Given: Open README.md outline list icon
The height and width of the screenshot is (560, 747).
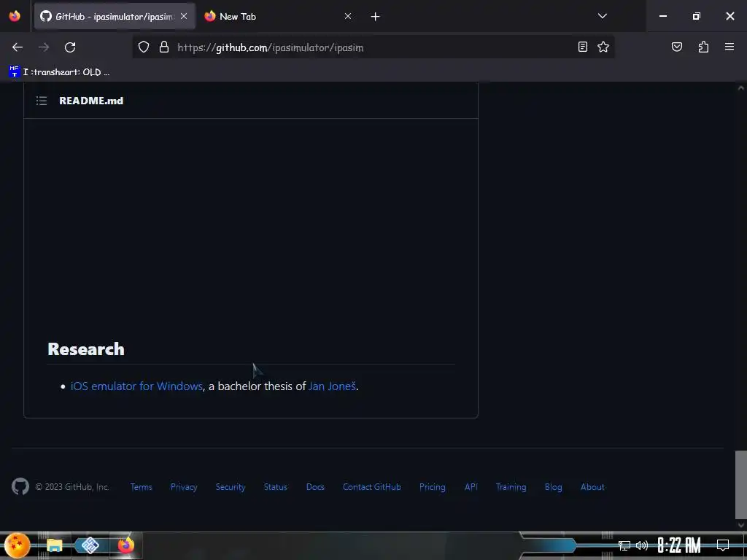Looking at the screenshot, I should pyautogui.click(x=42, y=101).
